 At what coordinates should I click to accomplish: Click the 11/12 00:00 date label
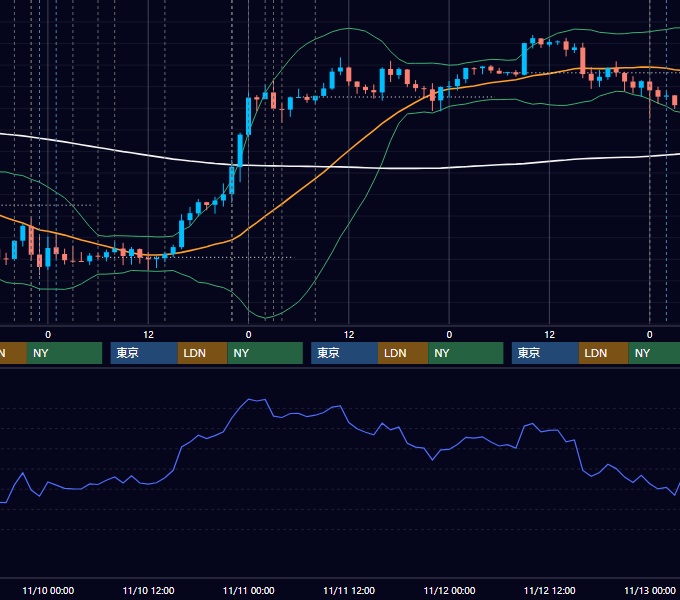tap(449, 590)
